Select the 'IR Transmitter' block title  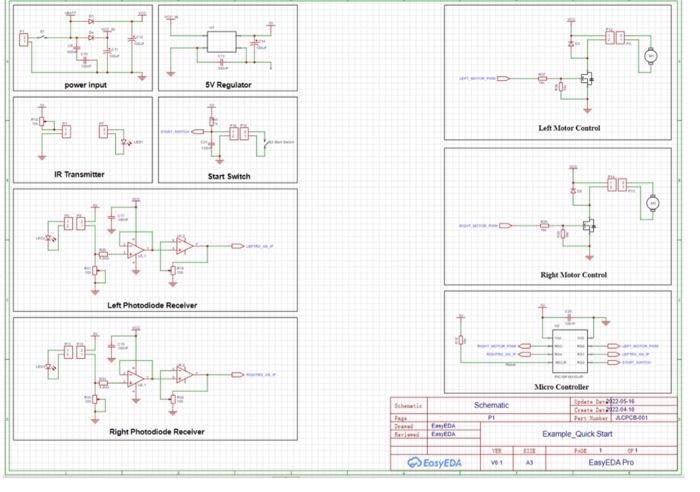click(79, 175)
